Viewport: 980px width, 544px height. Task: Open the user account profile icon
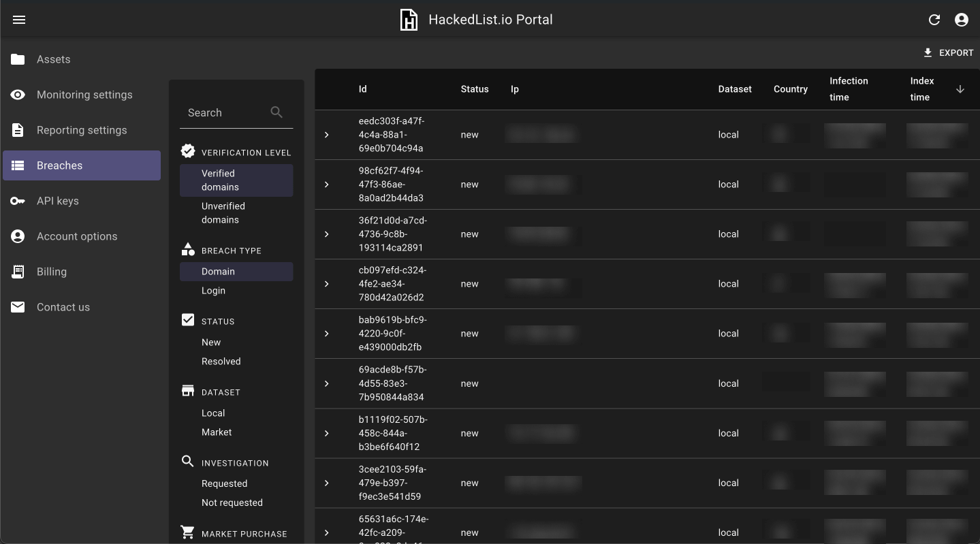[x=962, y=20]
